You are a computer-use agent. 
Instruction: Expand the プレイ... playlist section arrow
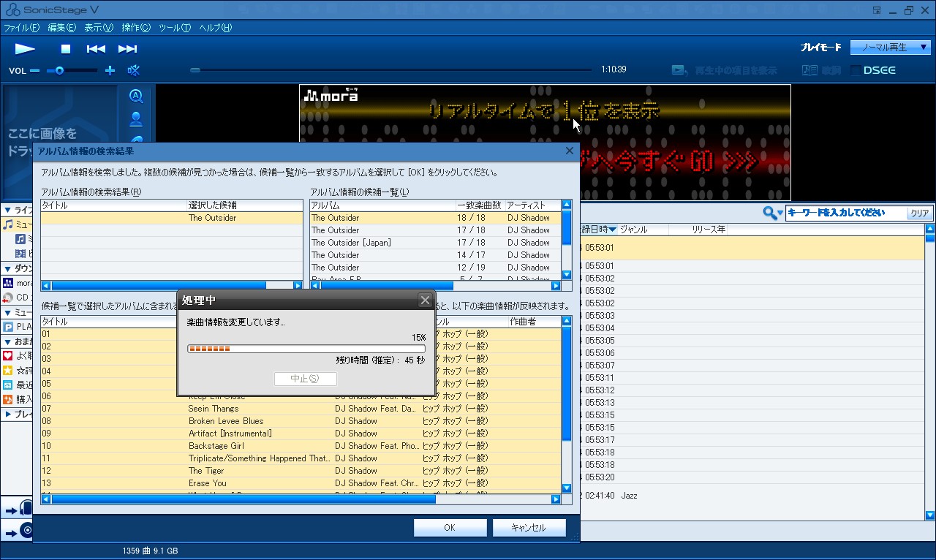(x=7, y=415)
